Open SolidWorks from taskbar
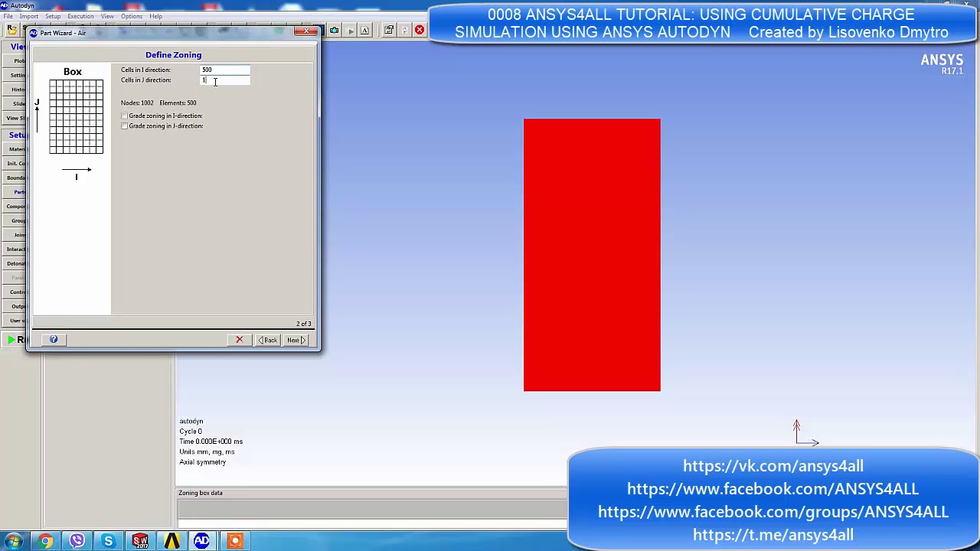 coord(140,541)
